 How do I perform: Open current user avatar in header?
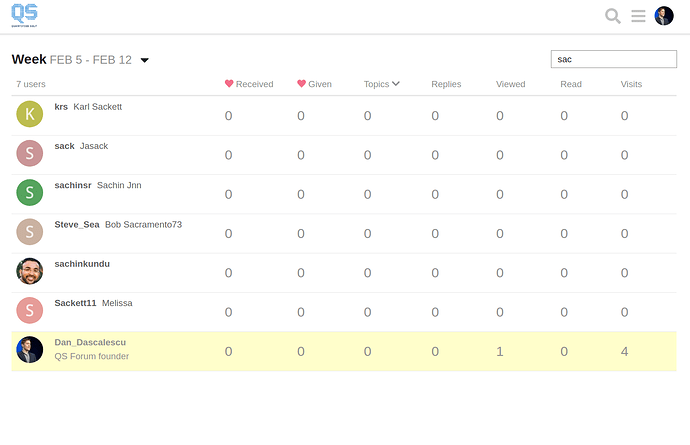click(664, 16)
